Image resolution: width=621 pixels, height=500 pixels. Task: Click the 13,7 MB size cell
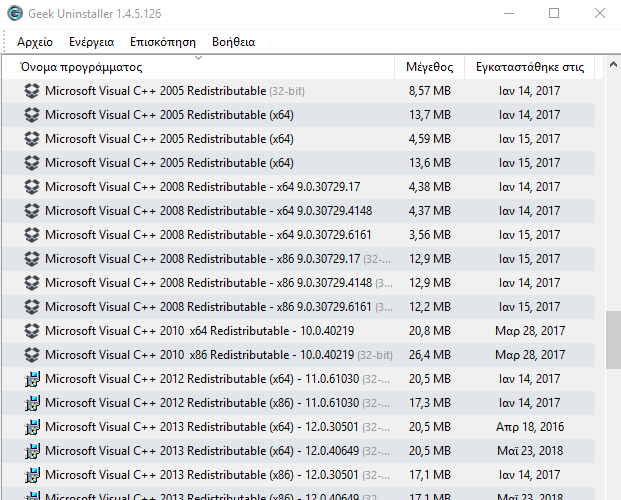[x=430, y=115]
